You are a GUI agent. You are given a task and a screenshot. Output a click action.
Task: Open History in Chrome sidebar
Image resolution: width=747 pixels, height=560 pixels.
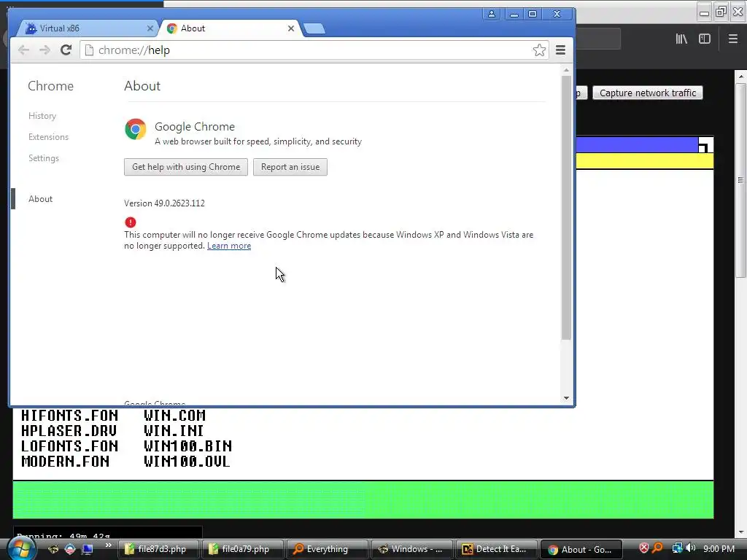tap(42, 116)
